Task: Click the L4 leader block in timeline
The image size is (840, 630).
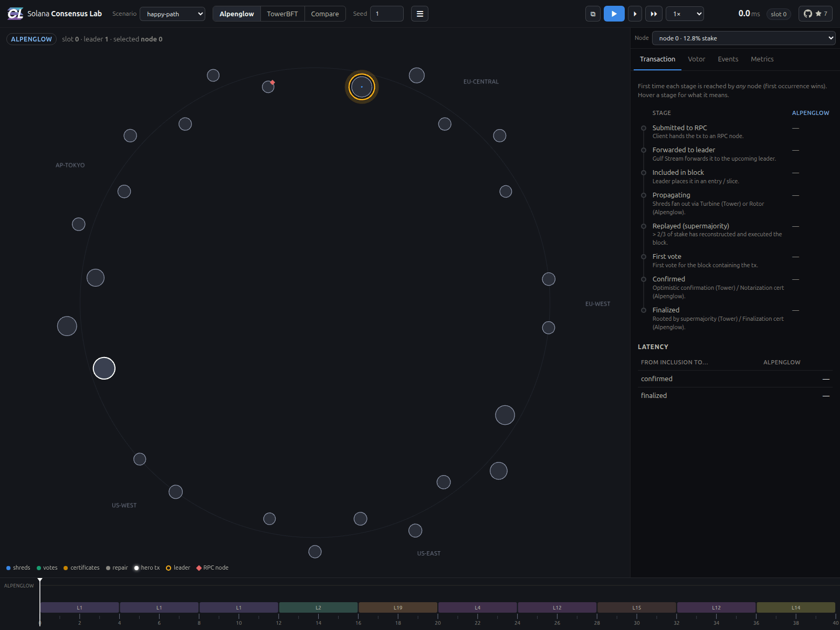Action: (478, 607)
